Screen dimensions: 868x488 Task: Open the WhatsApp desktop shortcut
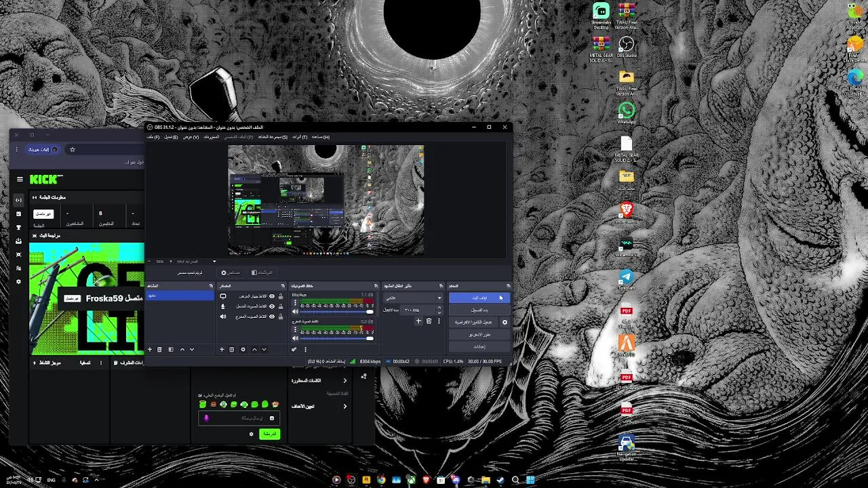coord(627,112)
